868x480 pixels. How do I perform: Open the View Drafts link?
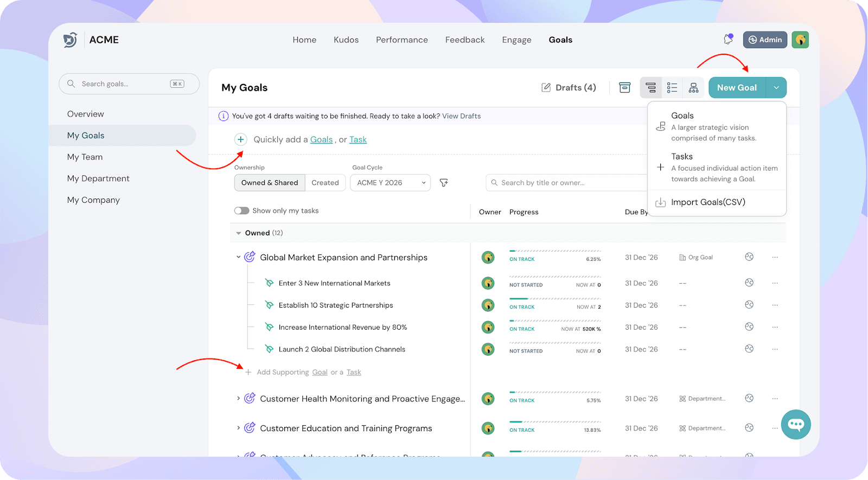click(461, 116)
